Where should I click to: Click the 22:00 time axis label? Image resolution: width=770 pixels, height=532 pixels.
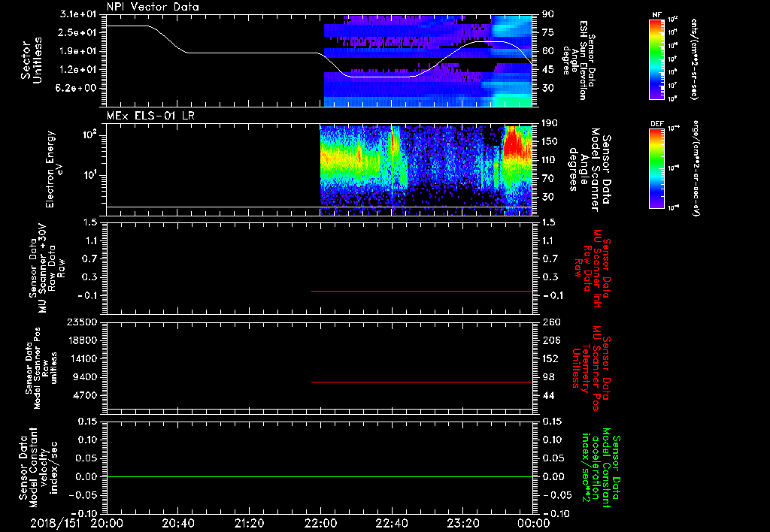pyautogui.click(x=320, y=523)
